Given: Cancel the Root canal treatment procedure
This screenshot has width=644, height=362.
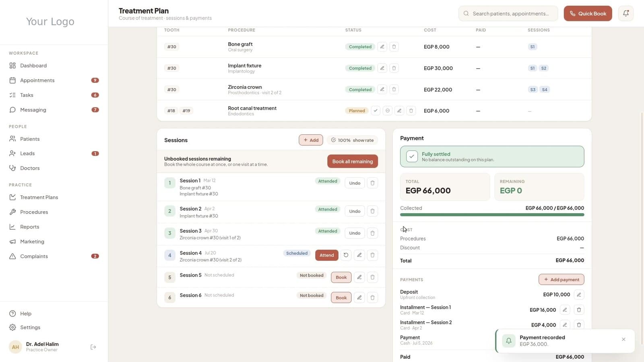Looking at the screenshot, I should tap(387, 111).
